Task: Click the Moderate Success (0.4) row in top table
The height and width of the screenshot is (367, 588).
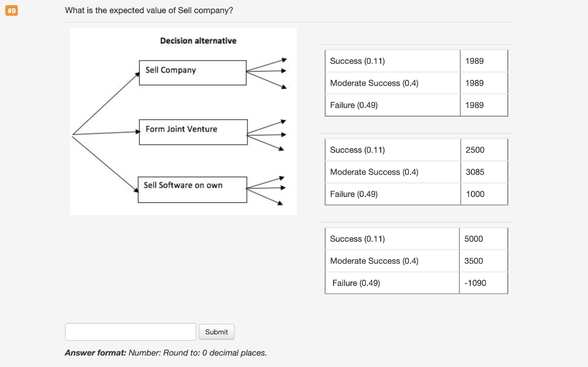Action: click(x=392, y=83)
